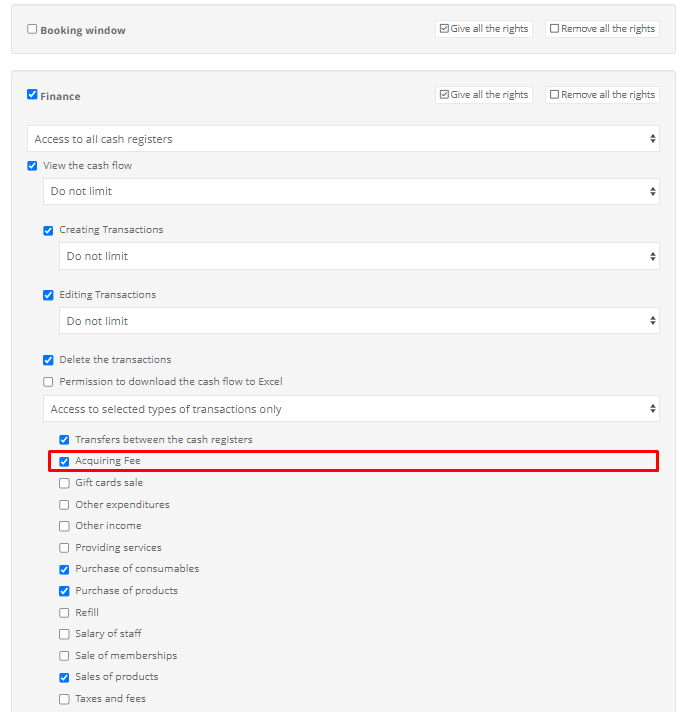Check the Gift cards sale option
The width and height of the screenshot is (686, 712).
coord(64,483)
